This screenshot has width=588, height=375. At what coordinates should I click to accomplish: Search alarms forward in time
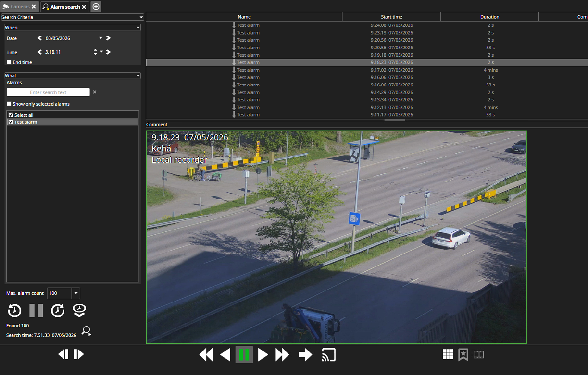58,311
